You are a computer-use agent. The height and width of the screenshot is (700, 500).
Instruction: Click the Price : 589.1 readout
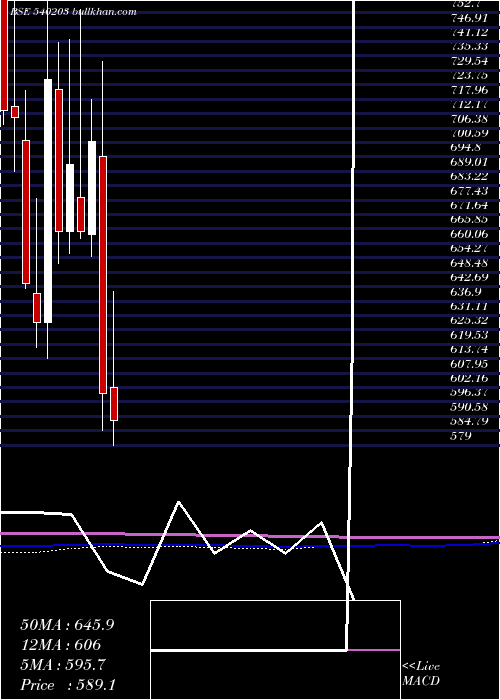pyautogui.click(x=68, y=685)
